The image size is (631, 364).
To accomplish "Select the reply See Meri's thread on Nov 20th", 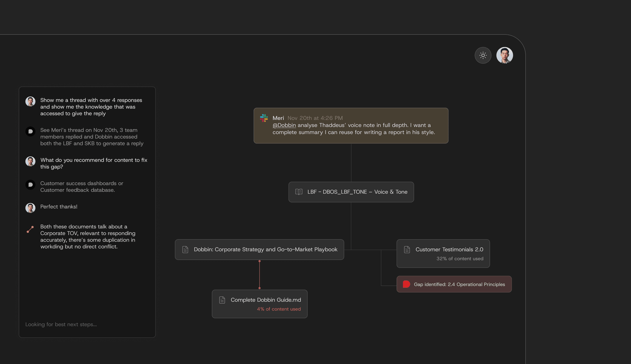I will pyautogui.click(x=92, y=137).
